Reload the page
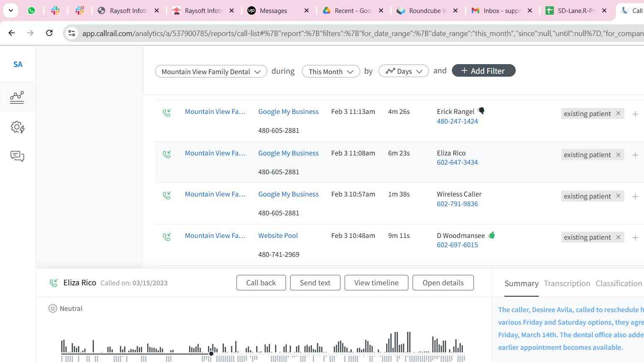Viewport: 644px width, 362px height. [x=49, y=33]
